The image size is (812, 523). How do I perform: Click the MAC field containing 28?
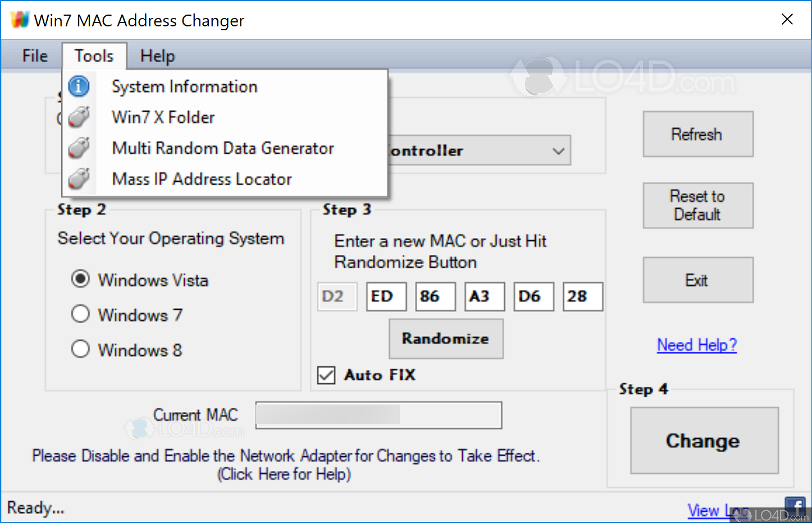coord(583,296)
